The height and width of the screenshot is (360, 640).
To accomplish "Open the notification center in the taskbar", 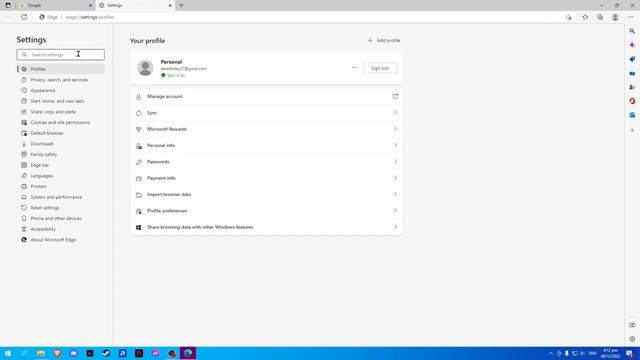I will tap(629, 353).
